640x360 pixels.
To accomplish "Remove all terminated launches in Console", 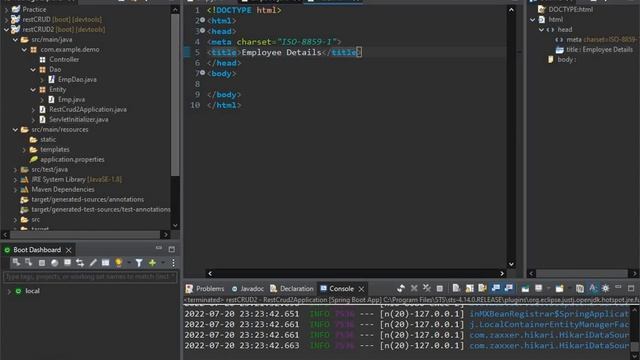I will pos(427,289).
